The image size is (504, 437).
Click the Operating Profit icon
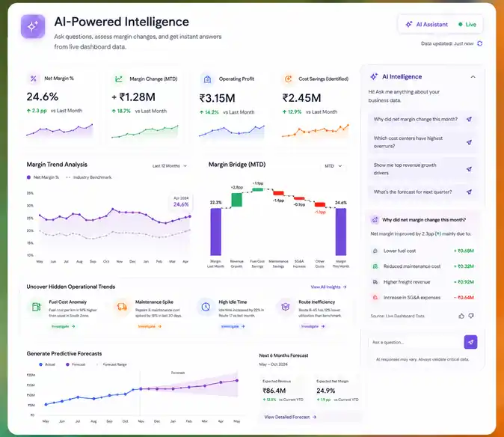tap(207, 79)
